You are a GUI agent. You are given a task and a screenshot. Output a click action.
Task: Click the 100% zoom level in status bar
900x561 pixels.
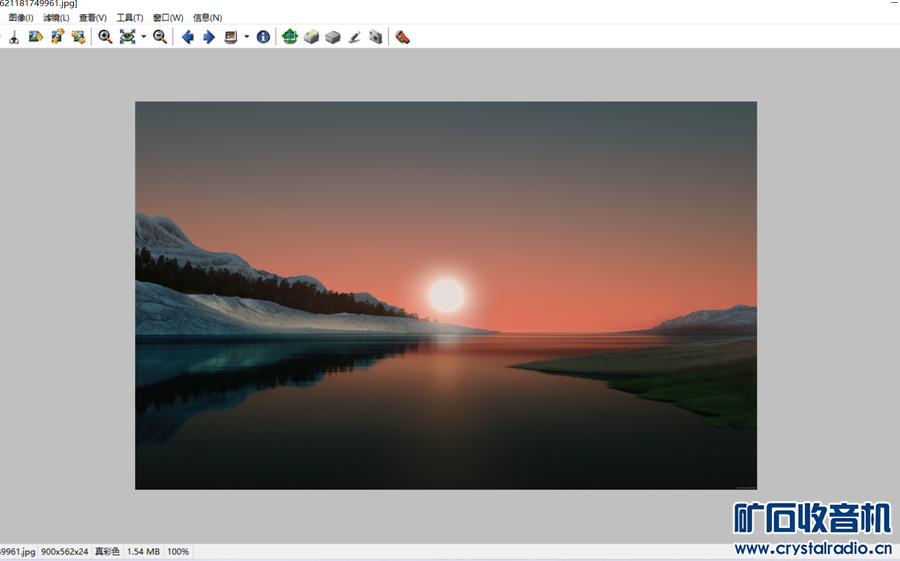click(178, 551)
